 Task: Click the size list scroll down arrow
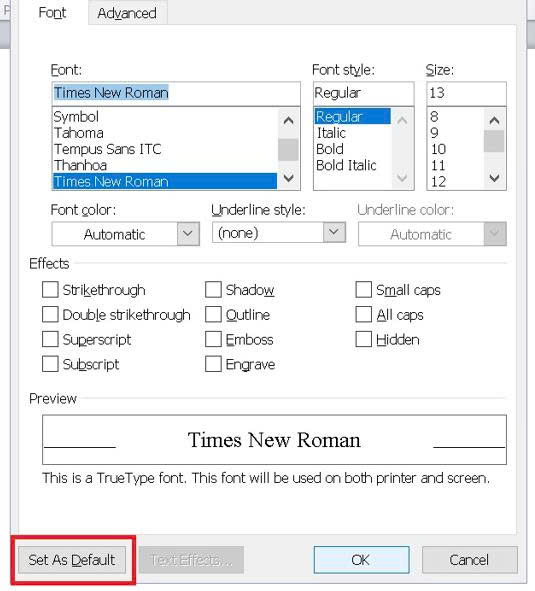[494, 178]
